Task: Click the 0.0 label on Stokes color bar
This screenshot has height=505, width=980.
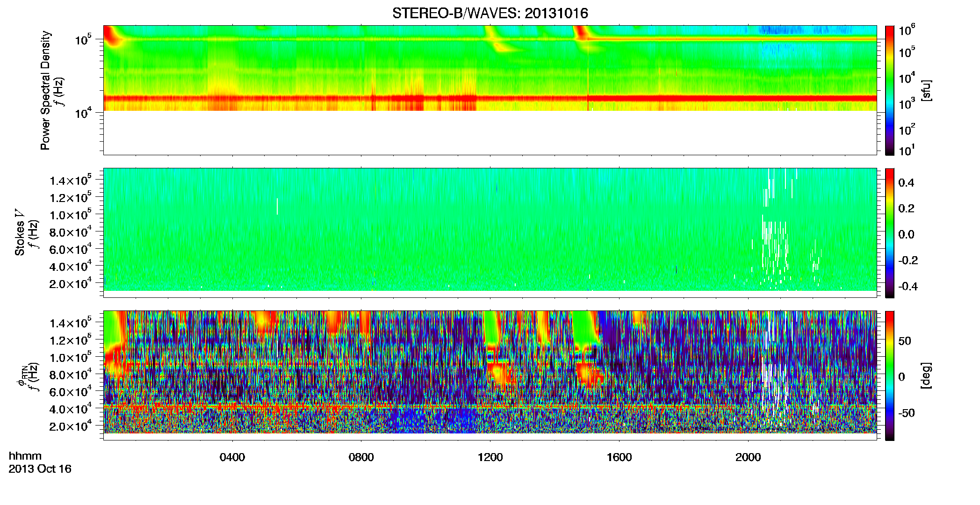Action: (906, 235)
